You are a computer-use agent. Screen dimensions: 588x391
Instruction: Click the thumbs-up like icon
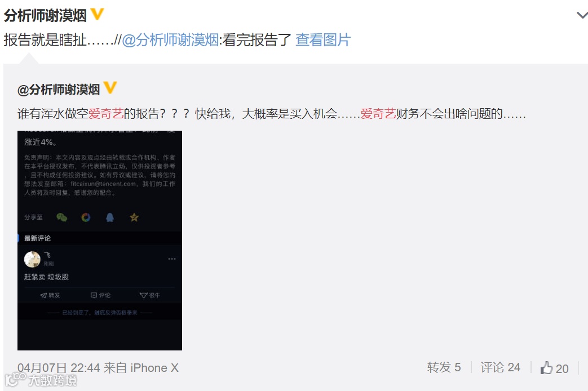click(546, 368)
